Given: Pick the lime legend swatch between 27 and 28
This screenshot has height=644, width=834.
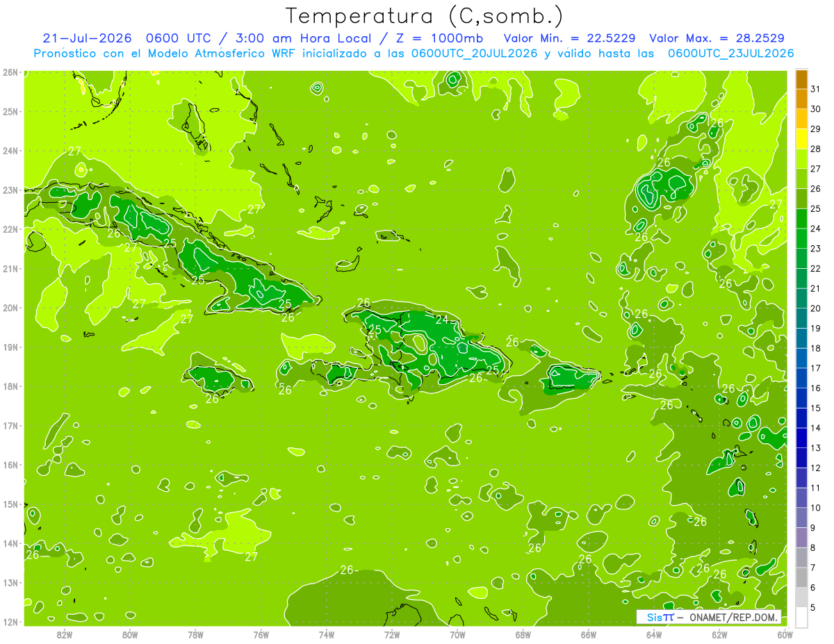Looking at the screenshot, I should click(801, 158).
